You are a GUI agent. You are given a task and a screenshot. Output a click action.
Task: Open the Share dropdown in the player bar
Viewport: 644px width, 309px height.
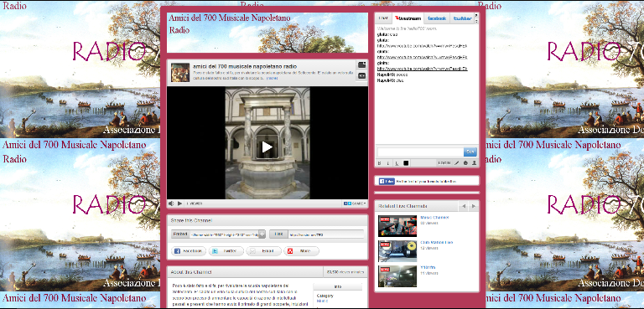click(x=354, y=203)
